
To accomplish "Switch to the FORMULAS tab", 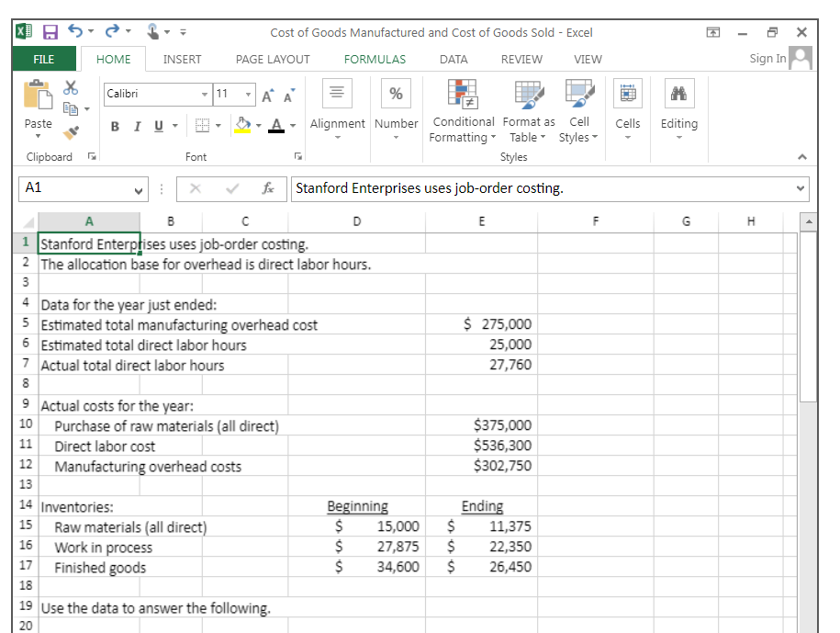I will (375, 59).
